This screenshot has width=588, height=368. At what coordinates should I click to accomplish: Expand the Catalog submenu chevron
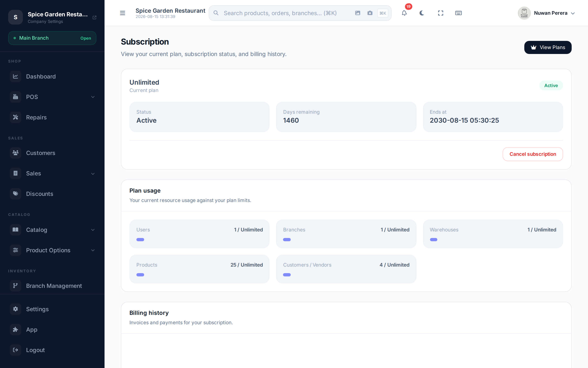(x=93, y=230)
